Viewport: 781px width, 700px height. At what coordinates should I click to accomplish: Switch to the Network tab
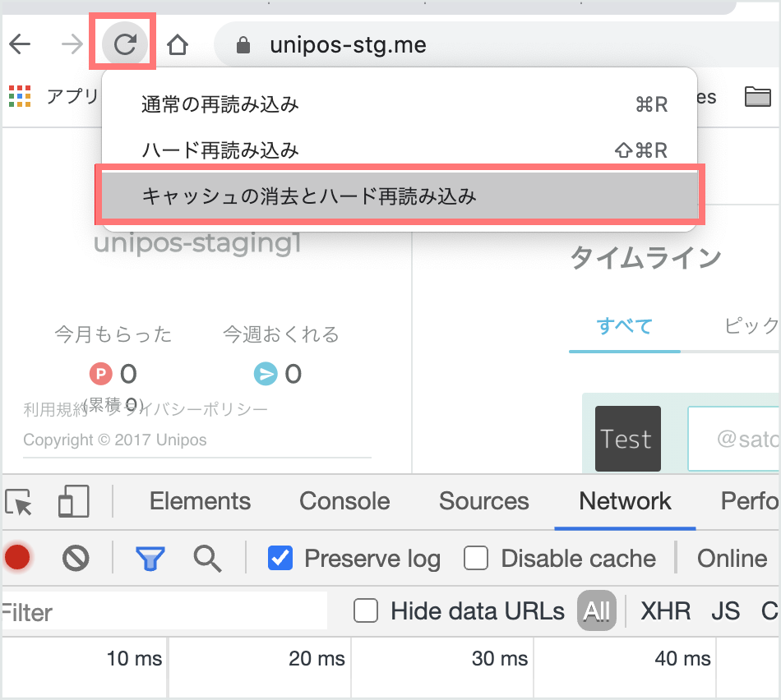pos(625,501)
